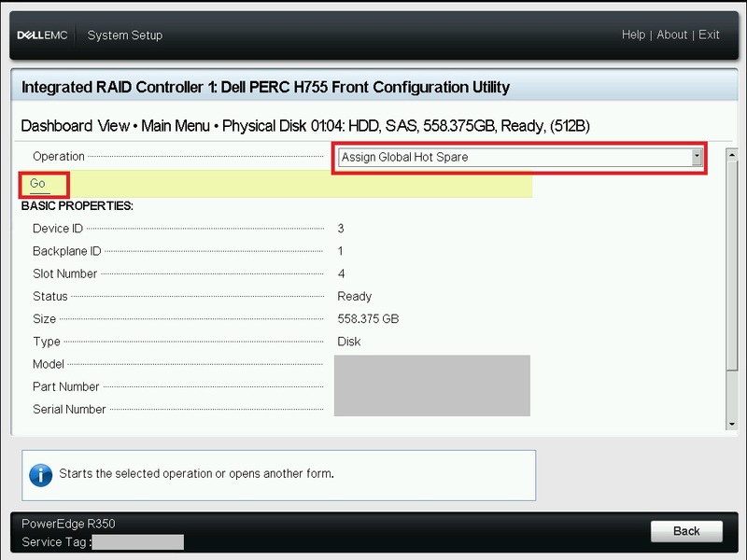The image size is (747, 560).
Task: Click the vertical scrollbar thumb
Action: coord(732,265)
